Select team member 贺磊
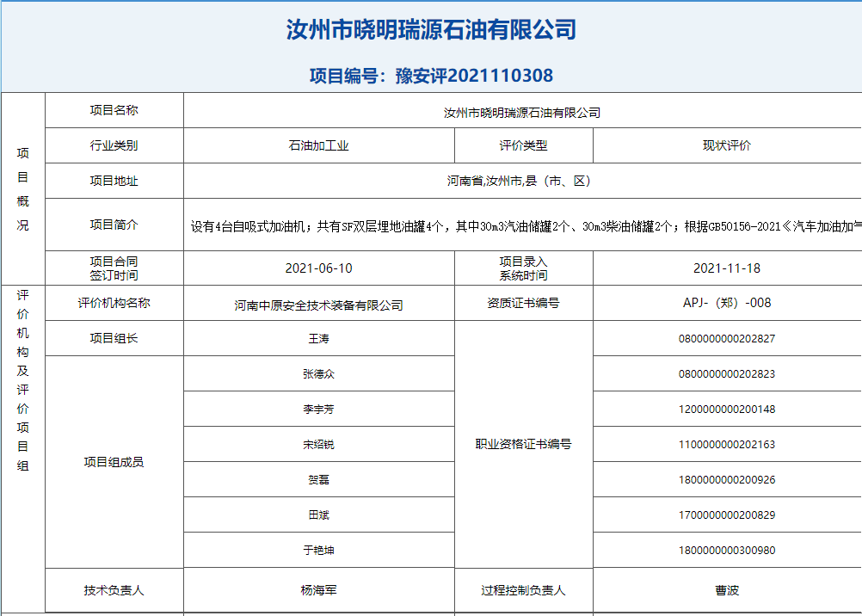Viewport: 862px width, 616px height. (x=319, y=479)
